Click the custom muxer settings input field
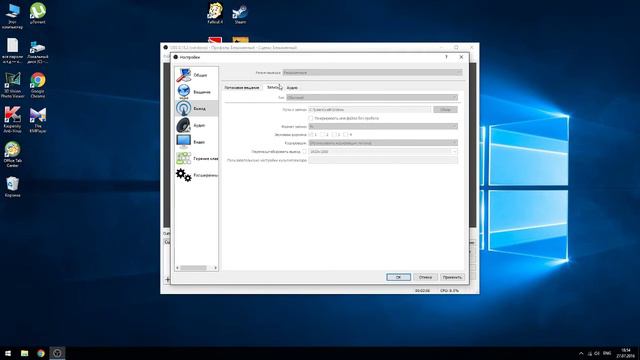Screen dimensions: 640x360 383,160
